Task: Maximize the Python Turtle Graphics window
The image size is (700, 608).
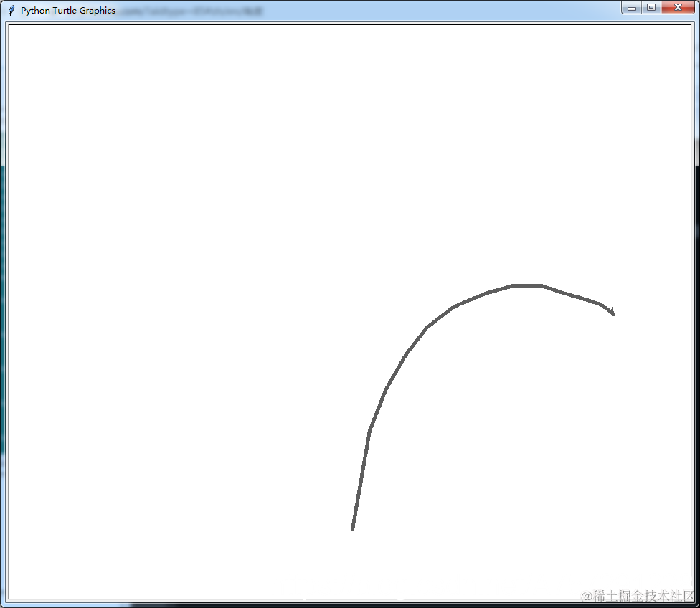Action: (651, 8)
